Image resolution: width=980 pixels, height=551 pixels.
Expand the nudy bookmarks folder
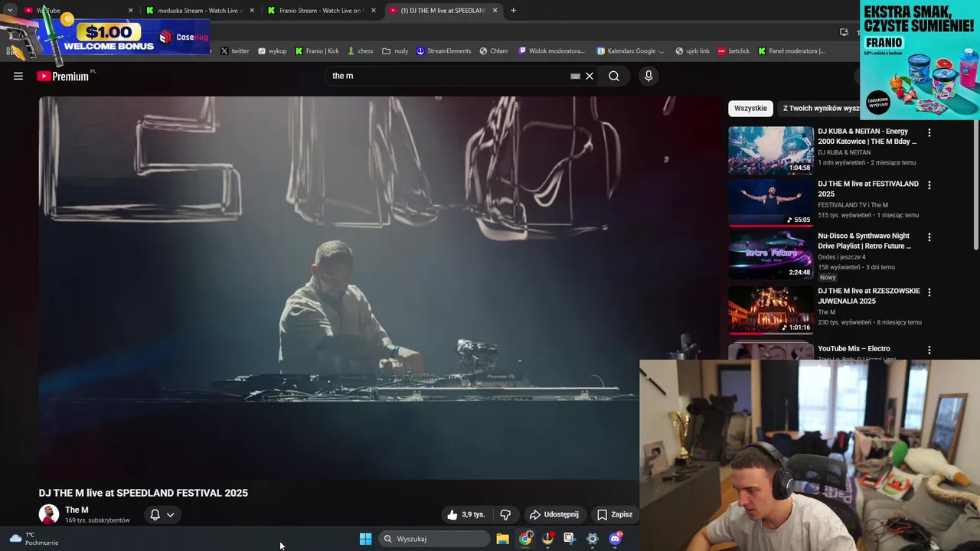click(x=395, y=51)
